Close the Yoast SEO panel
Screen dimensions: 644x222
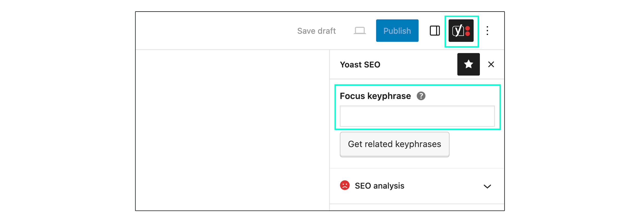pyautogui.click(x=491, y=64)
